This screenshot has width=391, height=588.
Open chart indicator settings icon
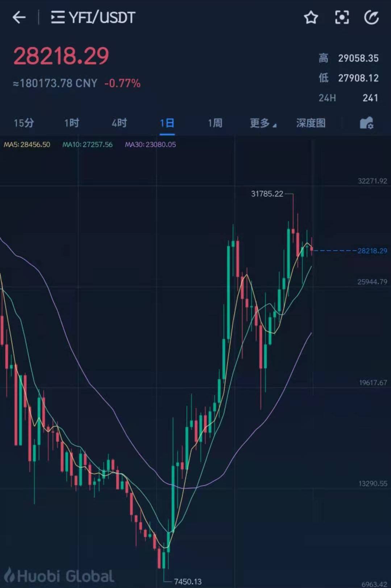pyautogui.click(x=366, y=123)
